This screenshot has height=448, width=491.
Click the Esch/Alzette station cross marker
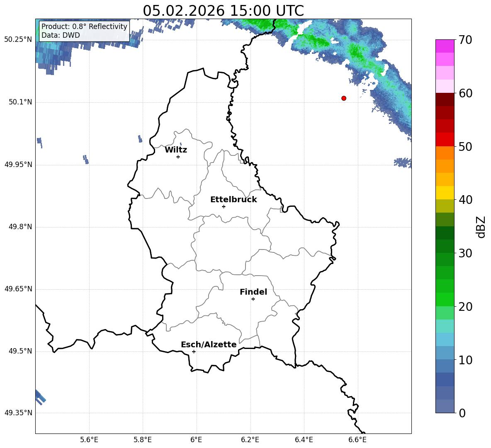click(194, 351)
